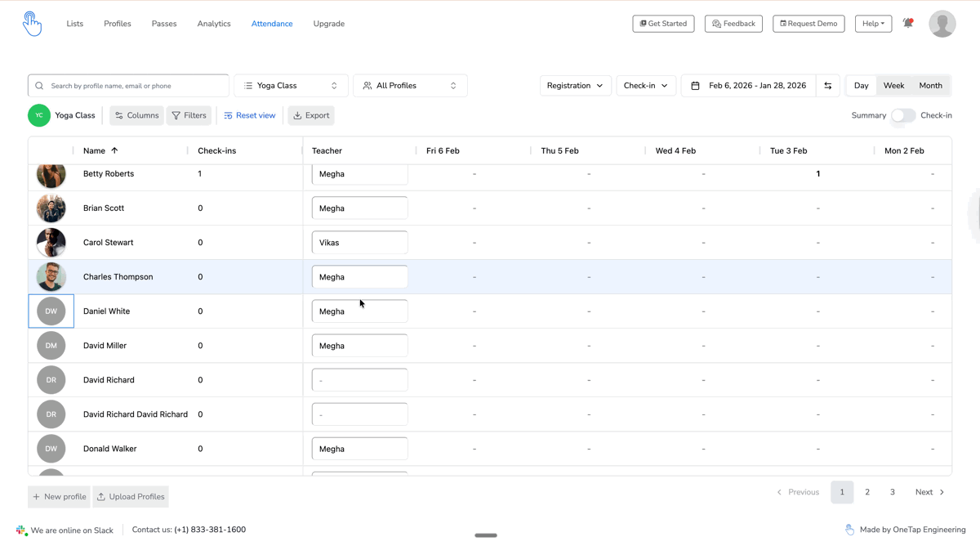Click the user account avatar
The height and width of the screenshot is (546, 980).
[x=942, y=24]
